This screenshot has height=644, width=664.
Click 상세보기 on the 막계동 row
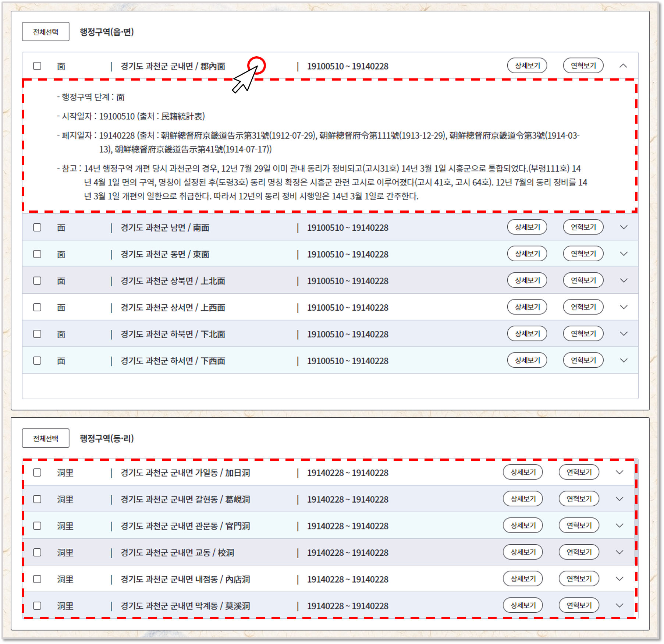pos(523,605)
